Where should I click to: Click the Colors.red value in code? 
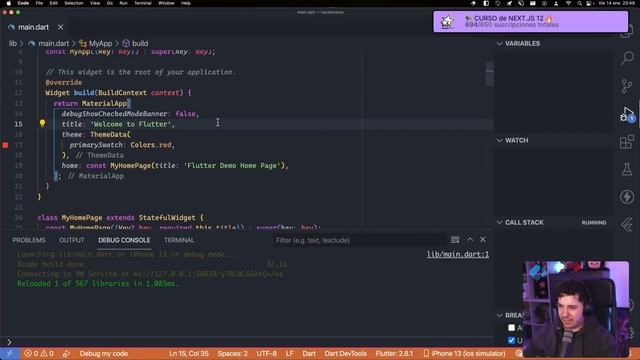[x=151, y=145]
